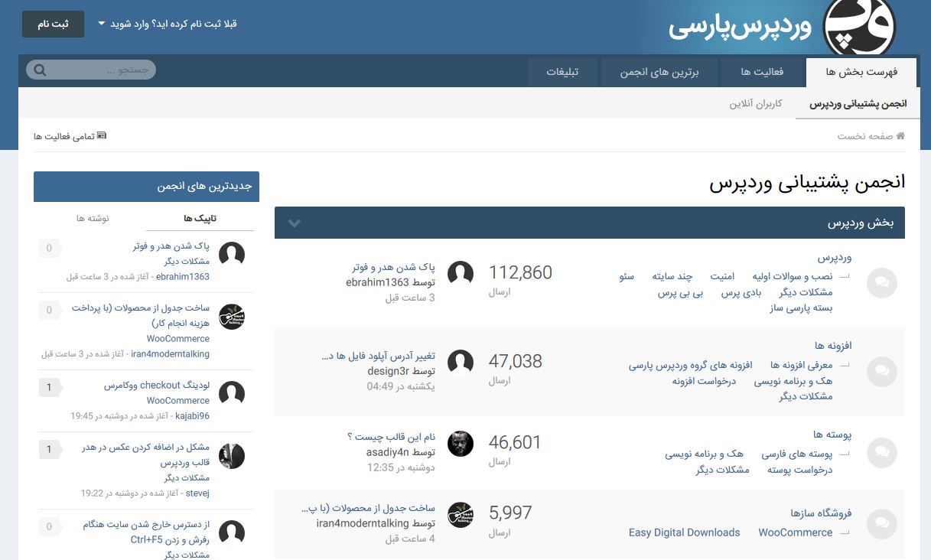The image size is (931, 560).
Task: Open فروشگاه سازها forum title link
Action: click(x=821, y=513)
